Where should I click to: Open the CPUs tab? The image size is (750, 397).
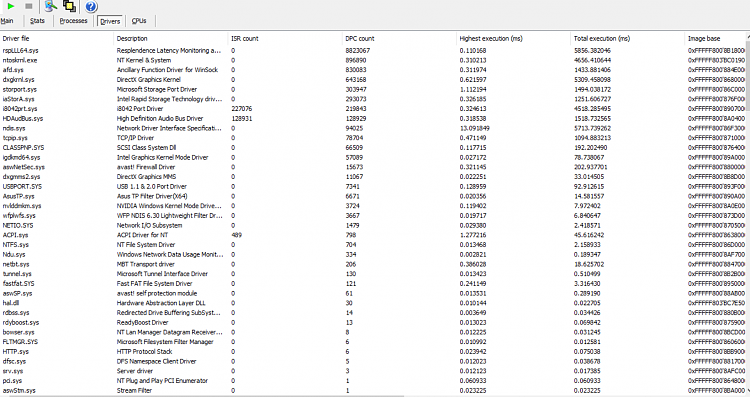139,21
